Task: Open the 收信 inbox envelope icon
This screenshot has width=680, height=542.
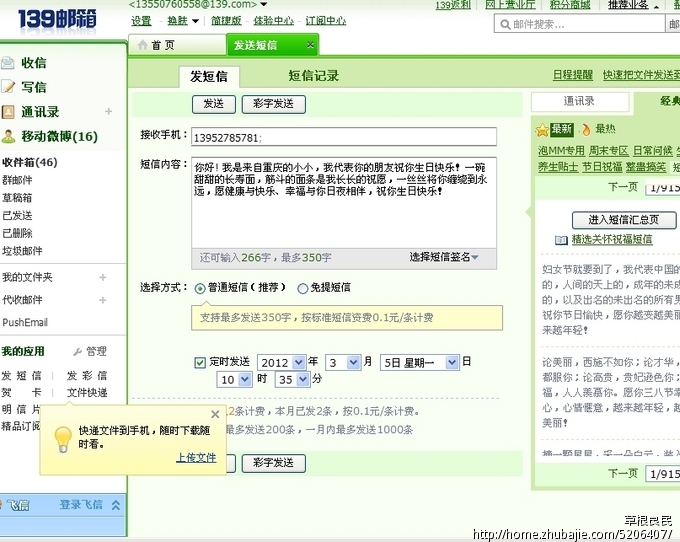Action: tap(7, 63)
